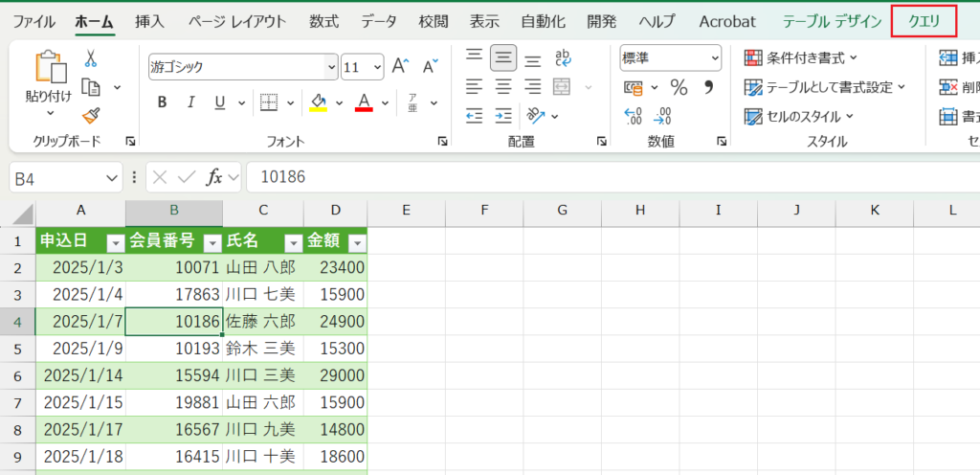Open the font size dropdown
Screen dimensions: 980x475
(x=377, y=67)
